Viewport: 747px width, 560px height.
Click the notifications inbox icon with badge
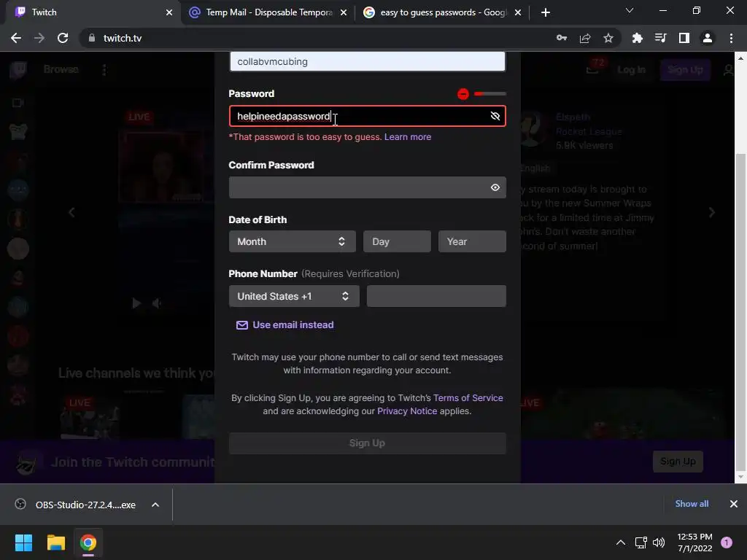(592, 68)
